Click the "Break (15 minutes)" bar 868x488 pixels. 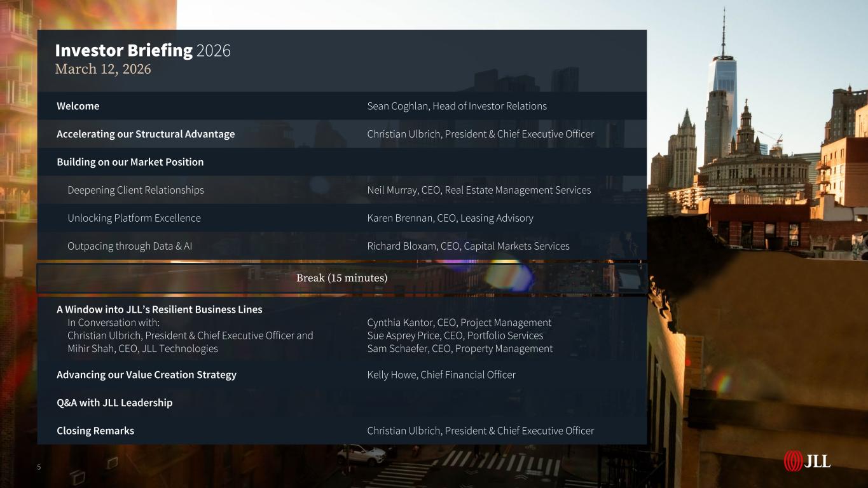click(x=342, y=278)
